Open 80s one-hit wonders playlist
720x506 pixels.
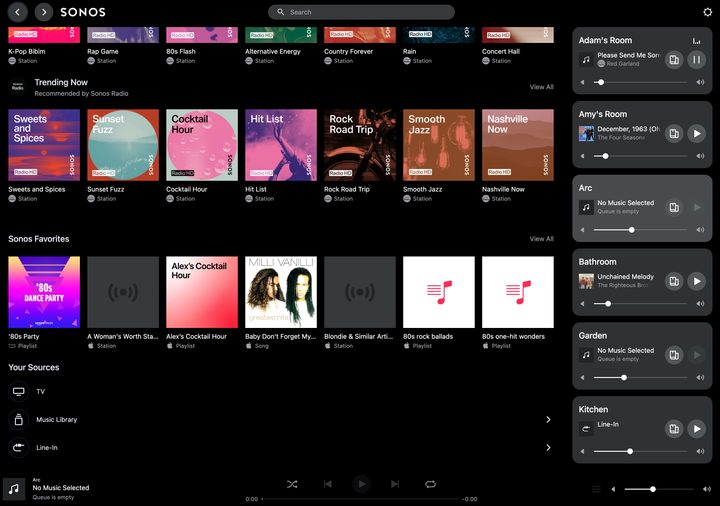pyautogui.click(x=518, y=292)
